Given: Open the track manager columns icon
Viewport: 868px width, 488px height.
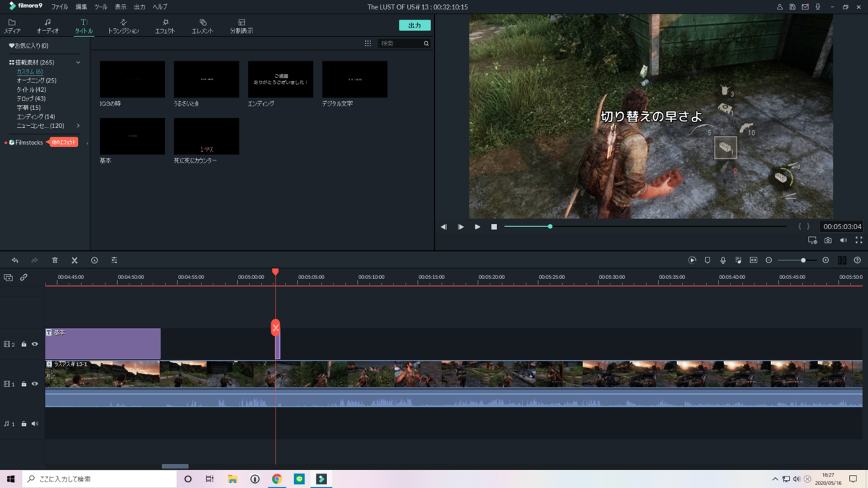Looking at the screenshot, I should tap(842, 260).
